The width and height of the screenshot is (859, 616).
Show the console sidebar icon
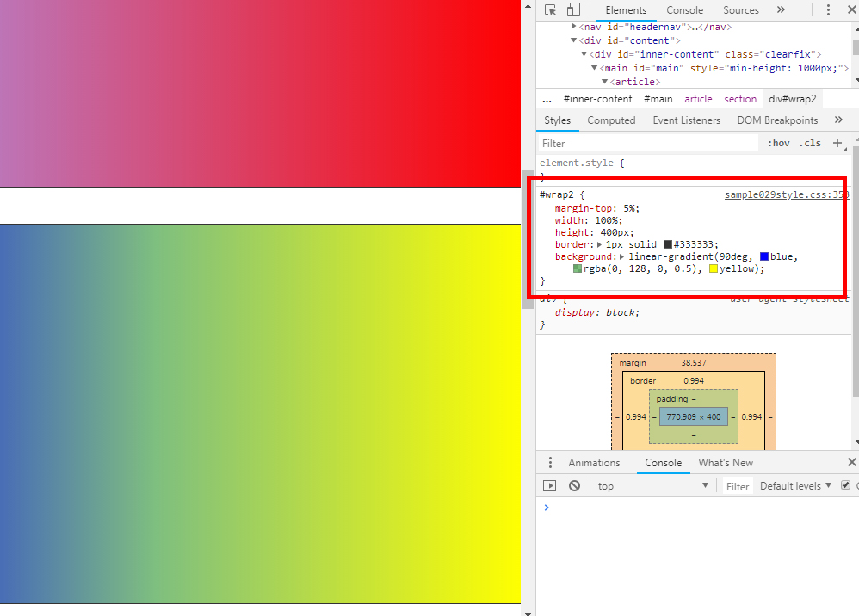click(549, 486)
